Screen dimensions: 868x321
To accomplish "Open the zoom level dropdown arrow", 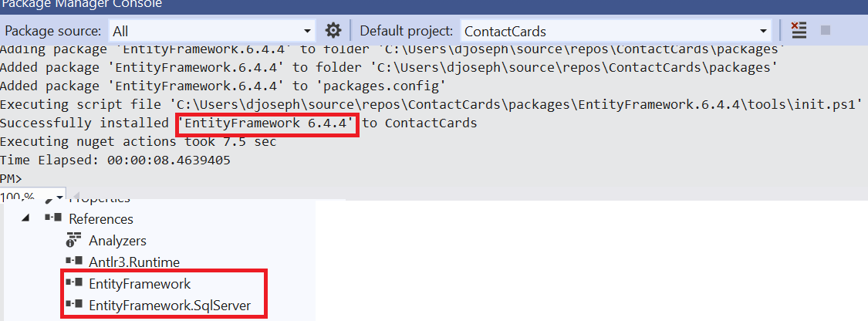I will (59, 197).
